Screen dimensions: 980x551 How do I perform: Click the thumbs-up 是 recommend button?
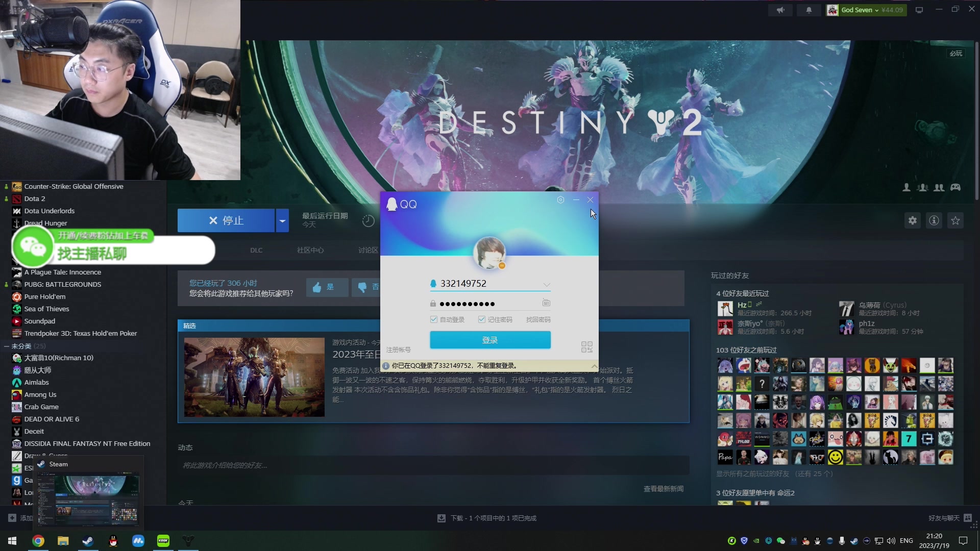(327, 287)
